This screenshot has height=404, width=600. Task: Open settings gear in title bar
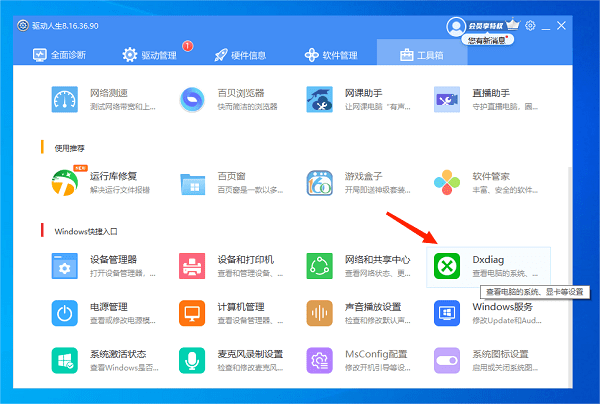[530, 26]
